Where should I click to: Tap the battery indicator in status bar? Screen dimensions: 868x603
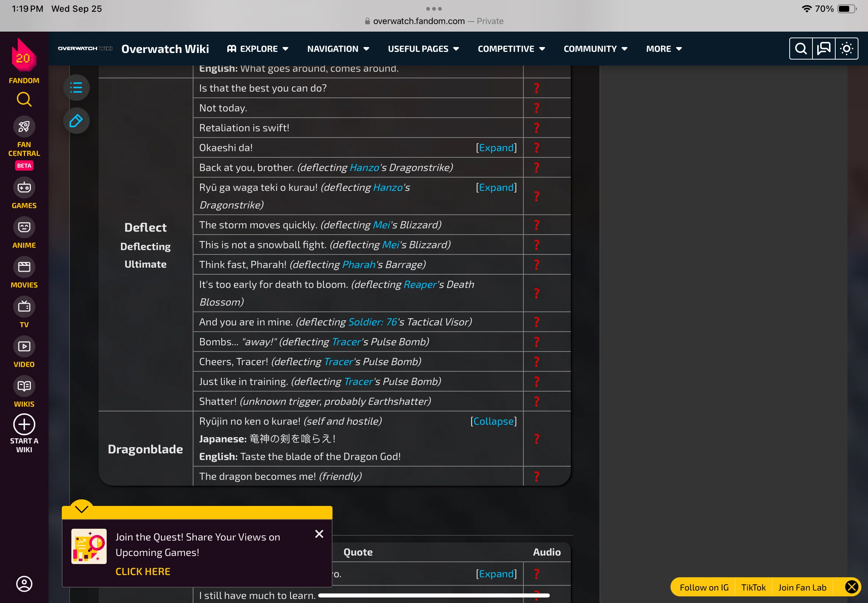[847, 9]
